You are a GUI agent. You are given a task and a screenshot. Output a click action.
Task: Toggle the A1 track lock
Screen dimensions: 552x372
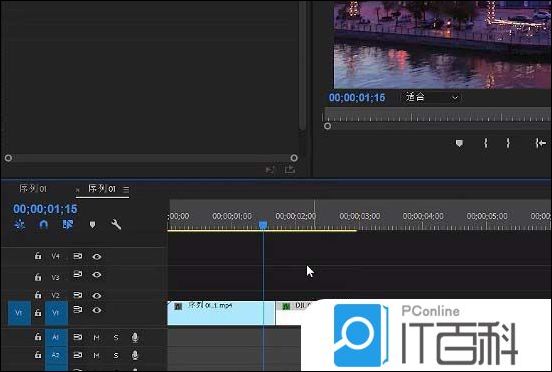pos(38,337)
